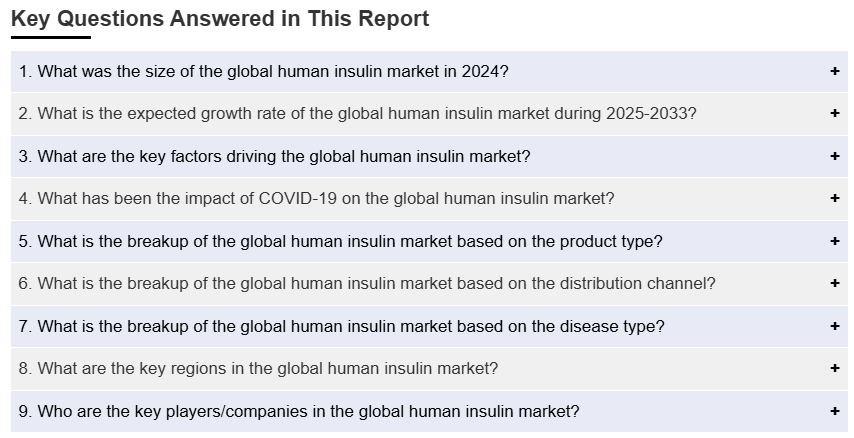Expand 'size of the global human insulin market in 2024' row
This screenshot has width=854, height=438.
click(429, 71)
